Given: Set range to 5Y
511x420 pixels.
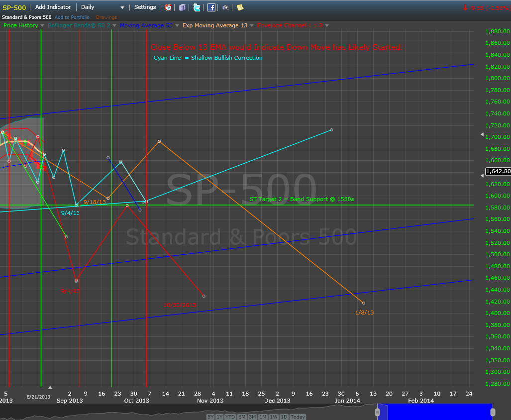Looking at the screenshot, I should click(210, 417).
